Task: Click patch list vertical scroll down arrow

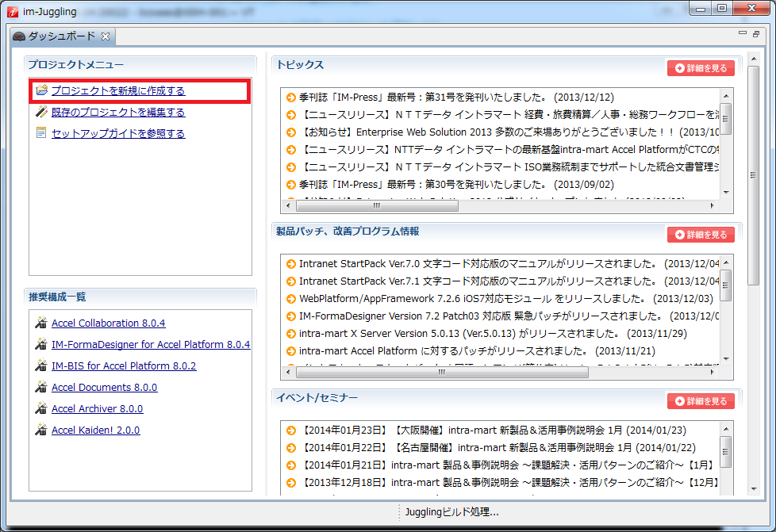Action: coord(726,359)
